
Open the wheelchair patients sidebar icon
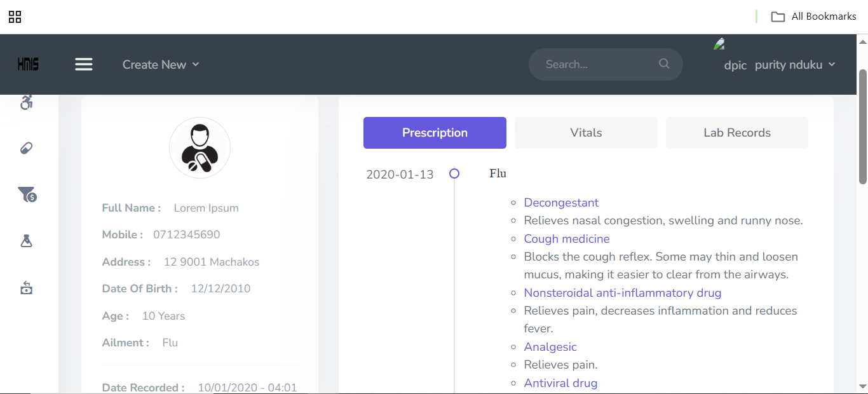point(26,102)
